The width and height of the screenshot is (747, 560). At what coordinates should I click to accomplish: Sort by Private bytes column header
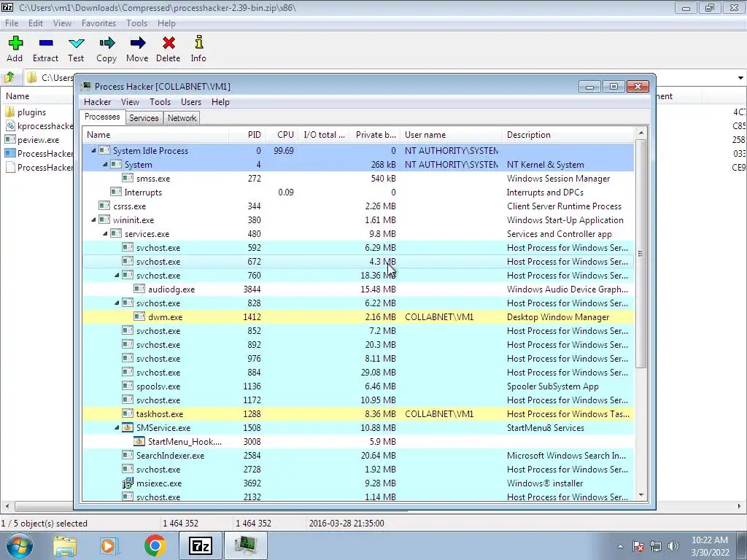coord(375,135)
